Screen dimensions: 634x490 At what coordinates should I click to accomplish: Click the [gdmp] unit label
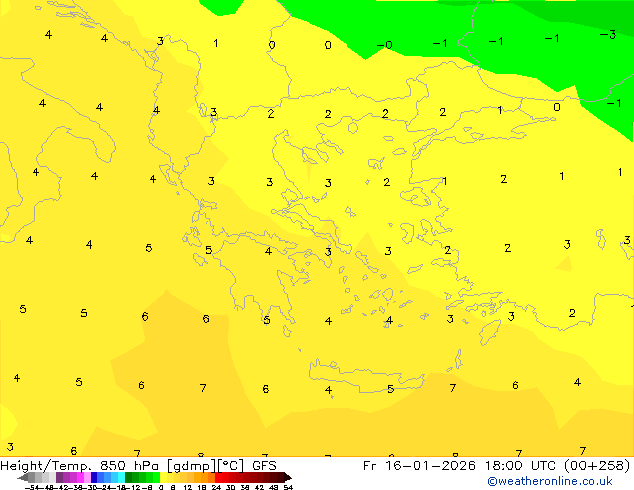[x=192, y=466]
